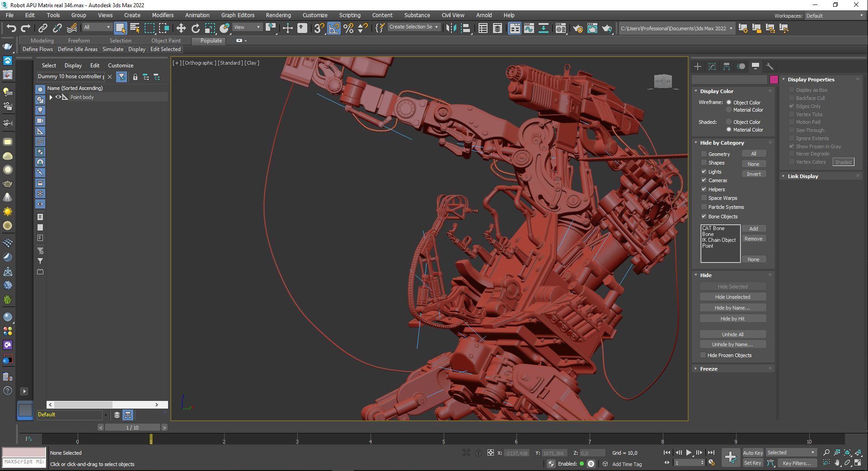Click the Undo arrow icon
Viewport: 868px width, 471px height.
[x=11, y=28]
